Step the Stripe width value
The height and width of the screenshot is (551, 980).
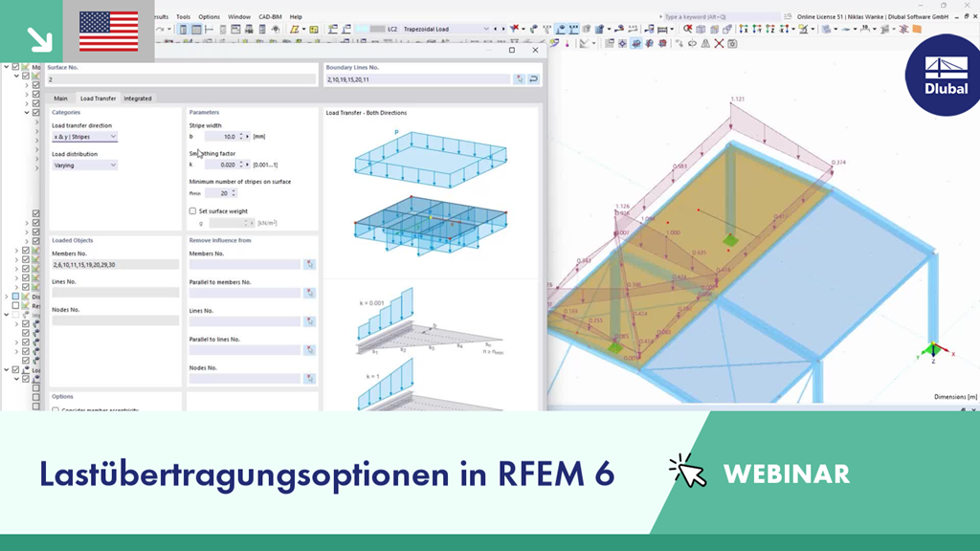click(241, 136)
